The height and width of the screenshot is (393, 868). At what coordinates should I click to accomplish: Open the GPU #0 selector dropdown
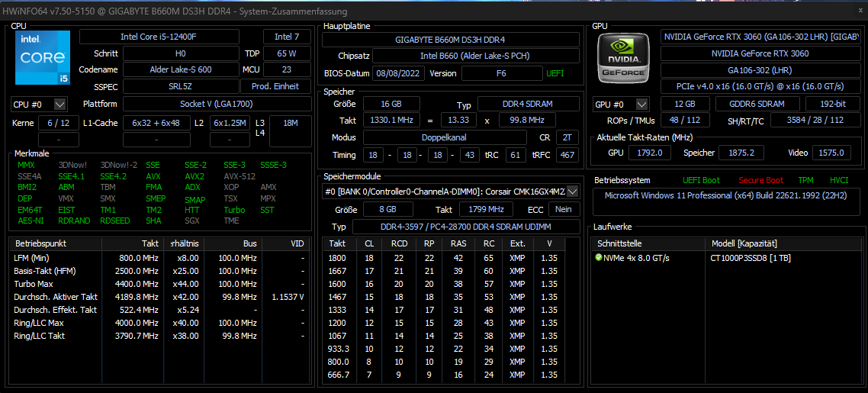pos(621,104)
